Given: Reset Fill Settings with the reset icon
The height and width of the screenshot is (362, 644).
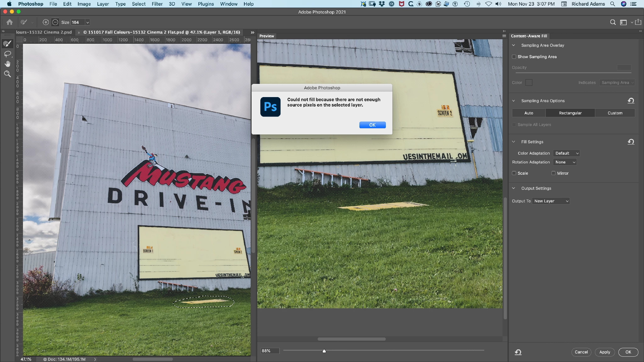Looking at the screenshot, I should (x=631, y=142).
